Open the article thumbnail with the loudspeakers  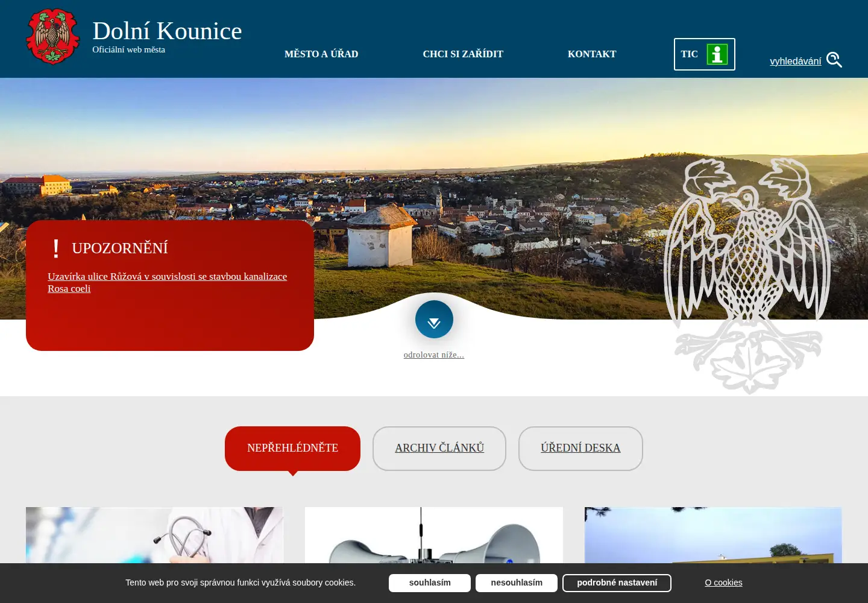click(x=434, y=535)
